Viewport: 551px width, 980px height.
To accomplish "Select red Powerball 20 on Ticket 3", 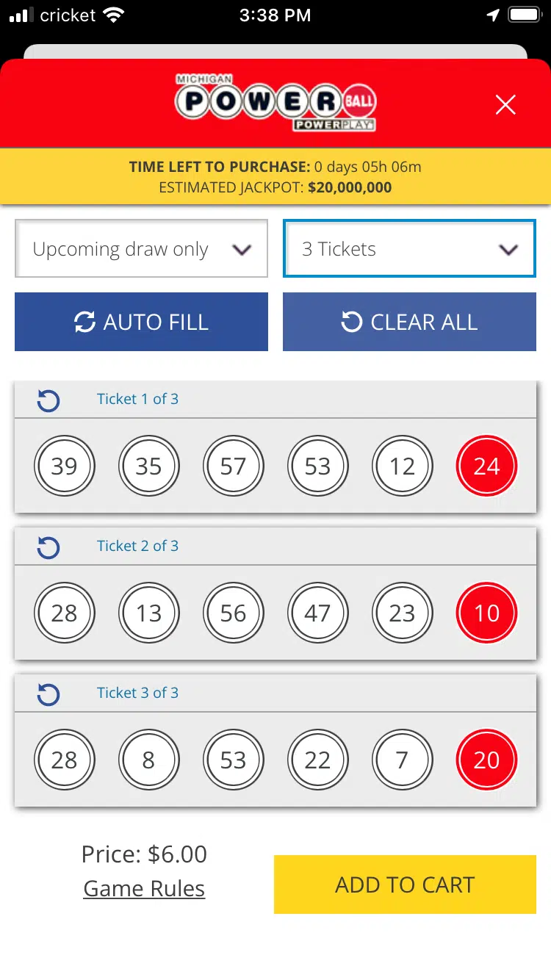I will pyautogui.click(x=486, y=760).
